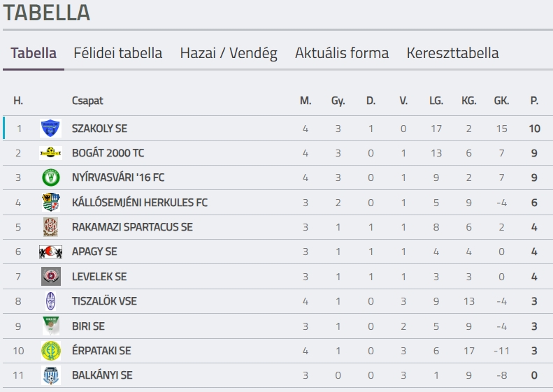Open the Kereszttabella tab

[453, 53]
